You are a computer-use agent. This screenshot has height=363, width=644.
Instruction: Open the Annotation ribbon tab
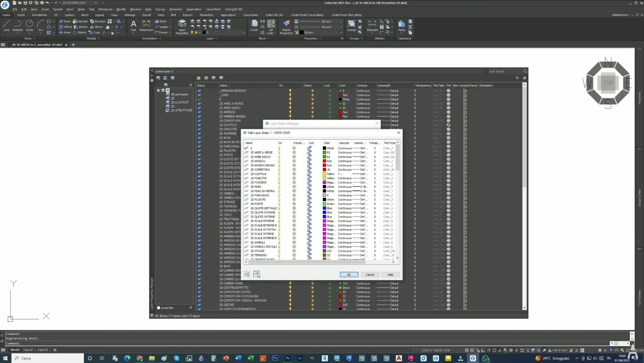pos(39,15)
